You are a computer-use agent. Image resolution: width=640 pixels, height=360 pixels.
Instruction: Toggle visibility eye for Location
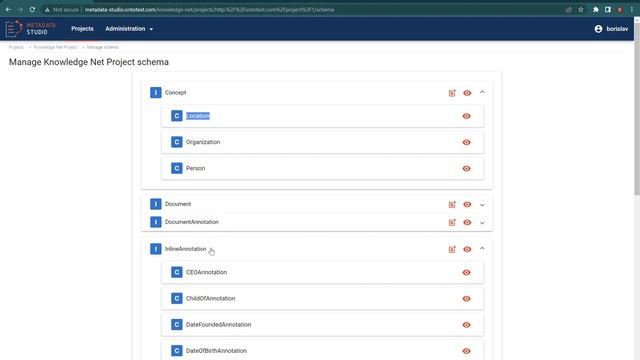[466, 116]
